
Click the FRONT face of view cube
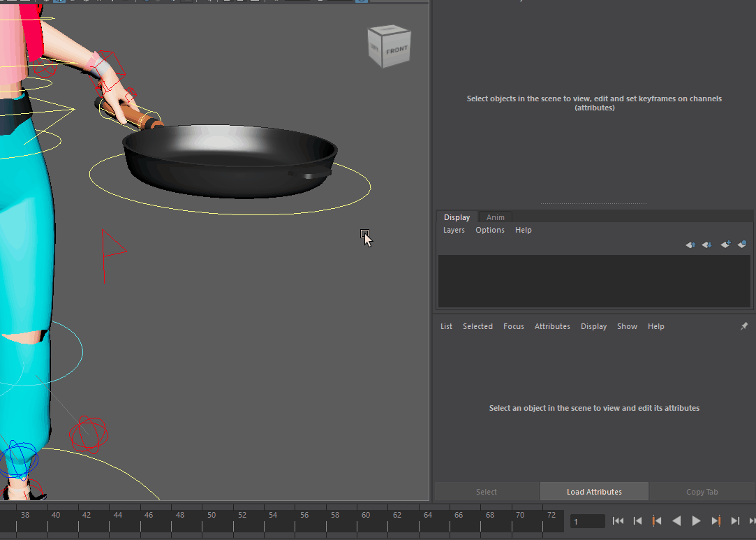tap(397, 50)
